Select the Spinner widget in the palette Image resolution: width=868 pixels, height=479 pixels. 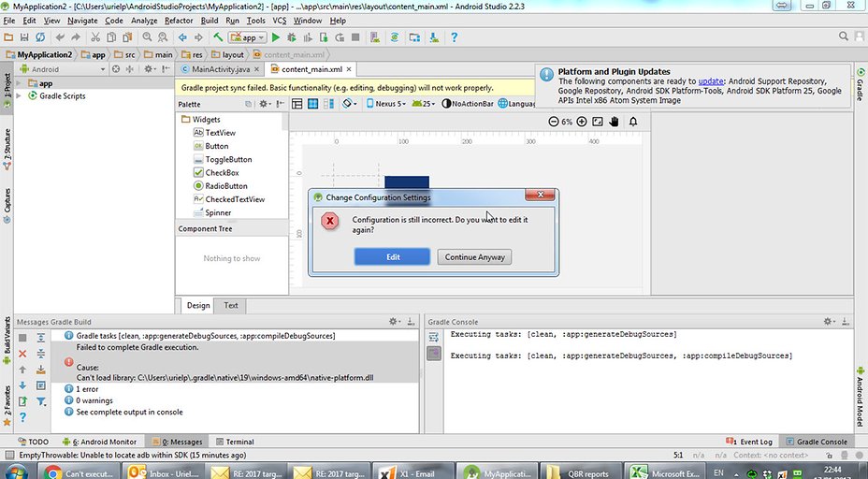click(x=212, y=212)
